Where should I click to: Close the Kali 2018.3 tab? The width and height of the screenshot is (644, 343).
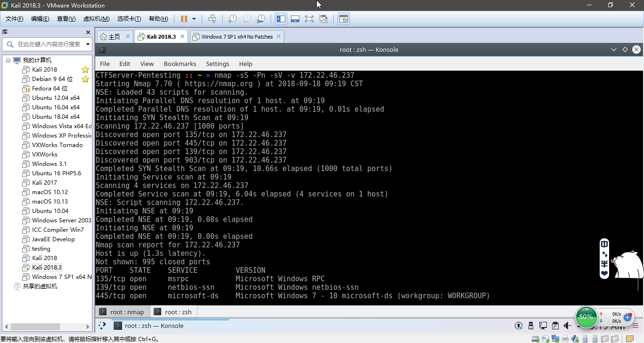click(182, 37)
